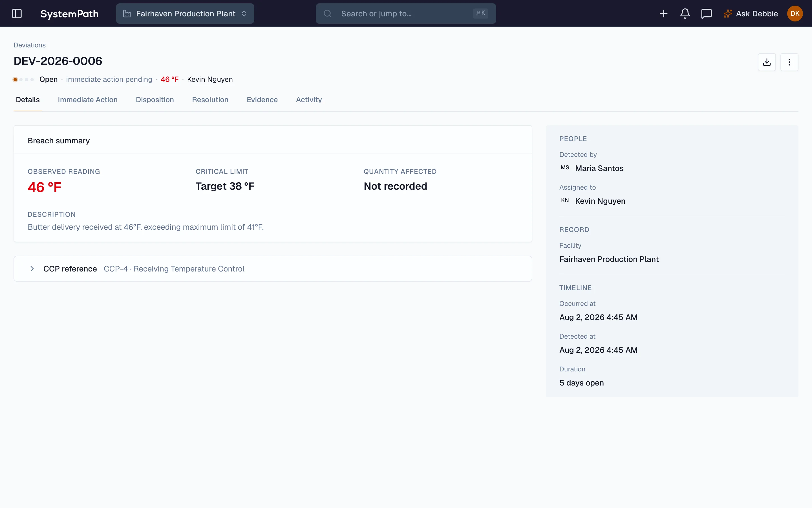This screenshot has width=812, height=508.
Task: Click the plus create-new icon
Action: coord(663,14)
